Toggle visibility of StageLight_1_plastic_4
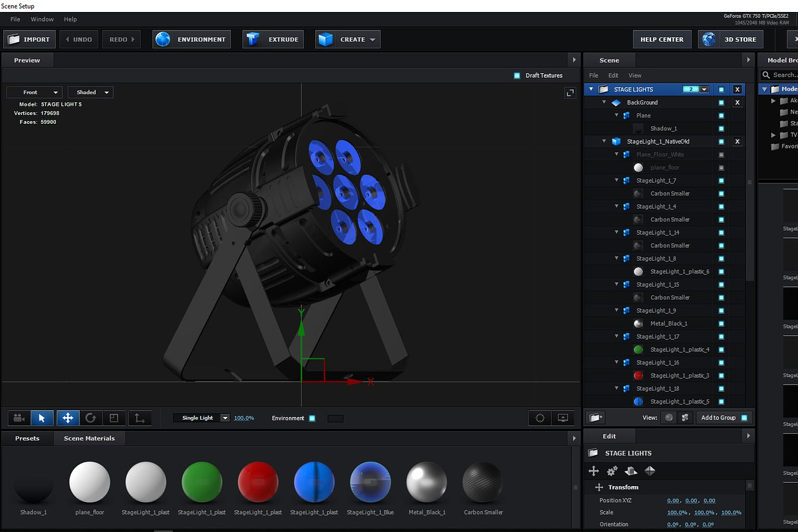Screen dimensions: 798x532 tap(722, 349)
